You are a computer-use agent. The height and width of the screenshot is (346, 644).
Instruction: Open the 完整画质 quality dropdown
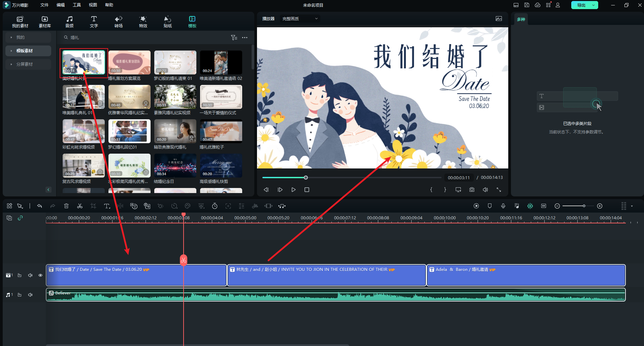299,19
